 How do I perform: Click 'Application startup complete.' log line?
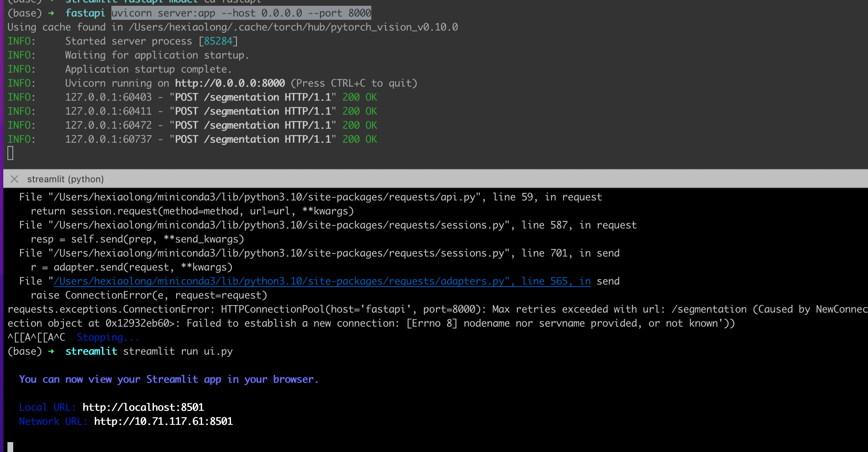coord(148,69)
